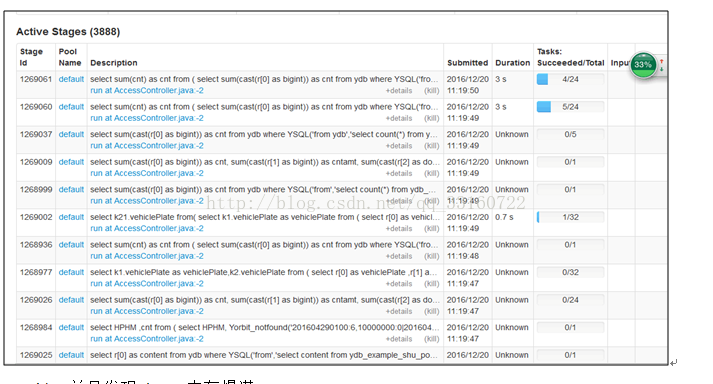Open default pool link for stage 1268977
Image resolution: width=713 pixels, height=384 pixels.
(x=71, y=272)
